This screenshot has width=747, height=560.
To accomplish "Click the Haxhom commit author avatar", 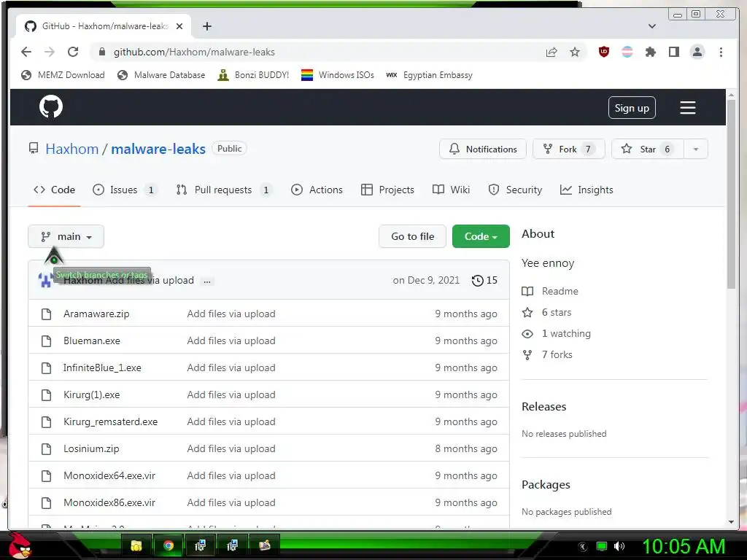I will point(45,281).
